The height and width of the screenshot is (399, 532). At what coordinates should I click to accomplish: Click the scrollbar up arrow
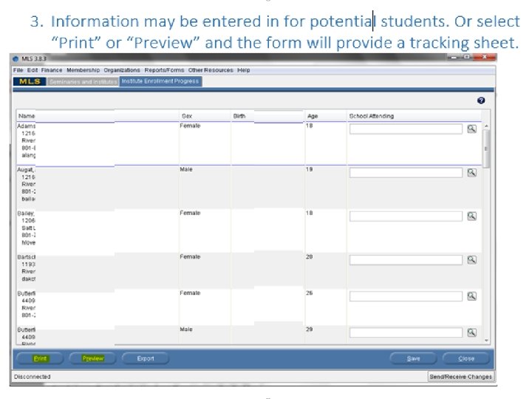pyautogui.click(x=486, y=126)
